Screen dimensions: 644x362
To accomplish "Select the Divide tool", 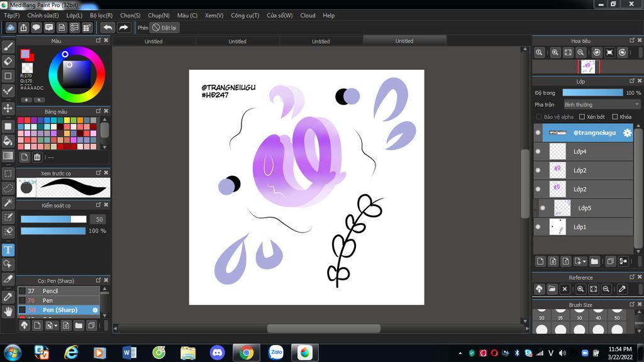I will (x=8, y=279).
